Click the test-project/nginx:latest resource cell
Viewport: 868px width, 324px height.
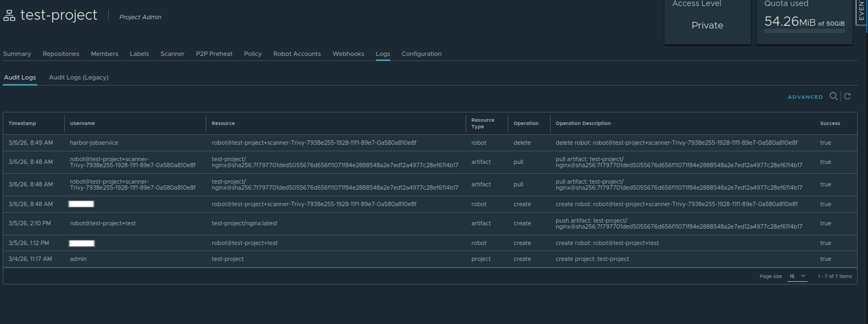pyautogui.click(x=244, y=223)
